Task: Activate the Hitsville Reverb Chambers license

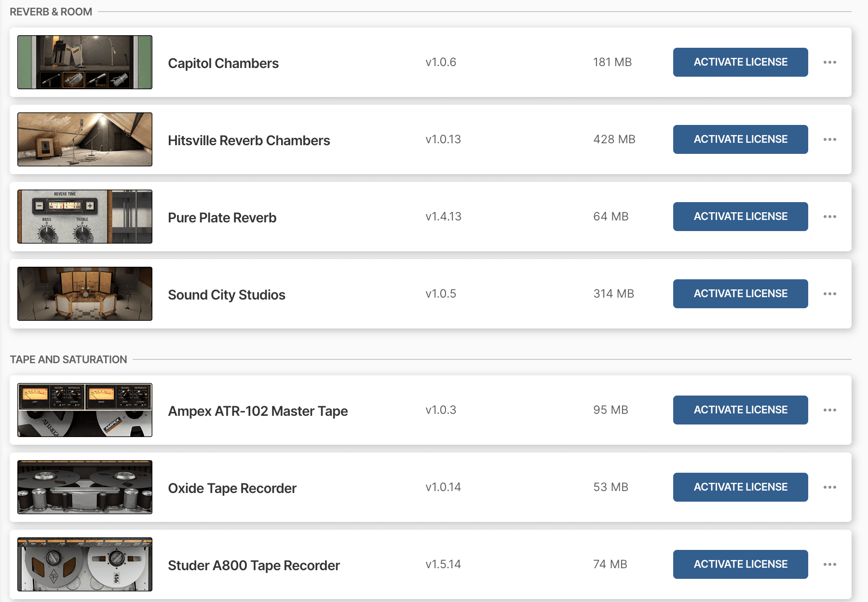Action: (740, 139)
